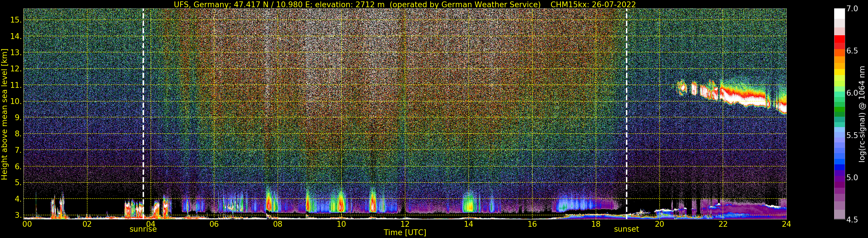868x238 pixels.
Task: Click the "7.0" colorbar tick value
Action: (852, 9)
